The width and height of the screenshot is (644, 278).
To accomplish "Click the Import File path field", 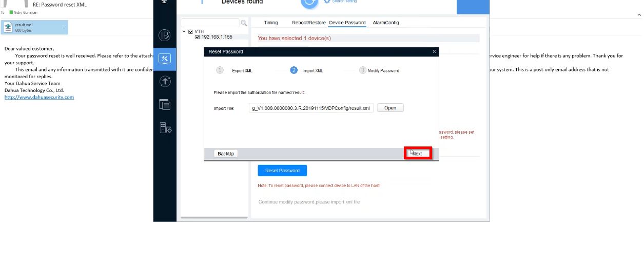I will pos(311,108).
